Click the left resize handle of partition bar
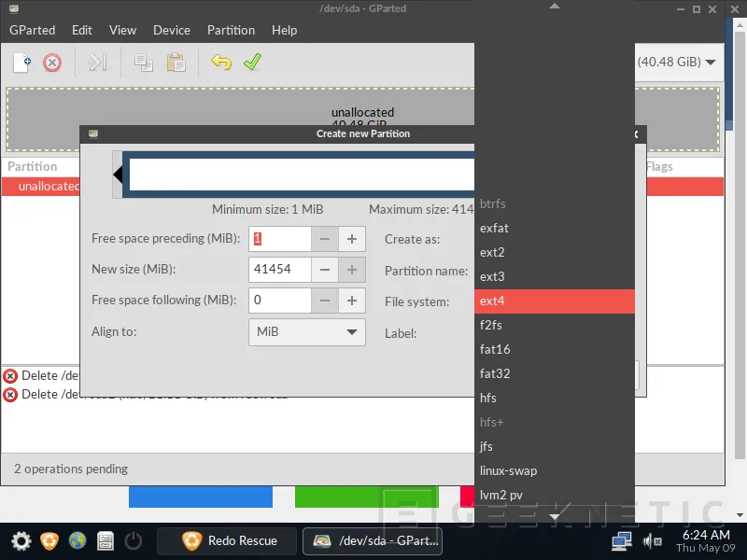The width and height of the screenshot is (747, 560). coord(119,175)
